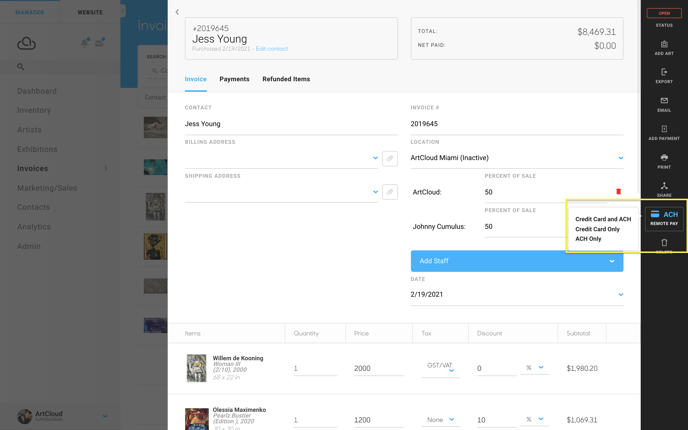Click the ACH Remote Pay button
Screen dimensions: 688x430
pyautogui.click(x=664, y=218)
